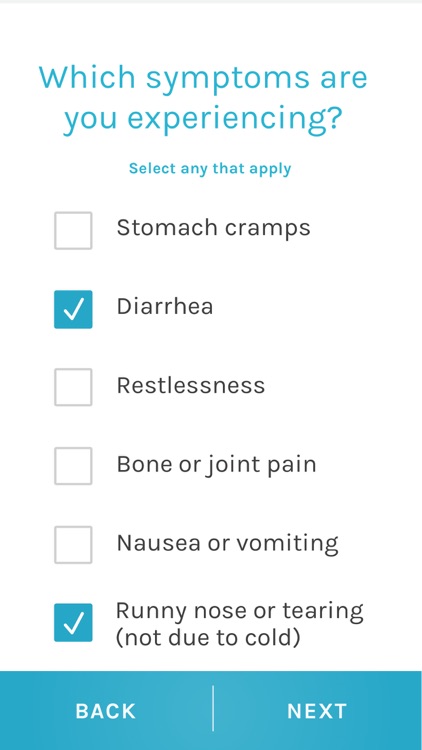Uncheck the Diarrhea checkbox

point(73,309)
